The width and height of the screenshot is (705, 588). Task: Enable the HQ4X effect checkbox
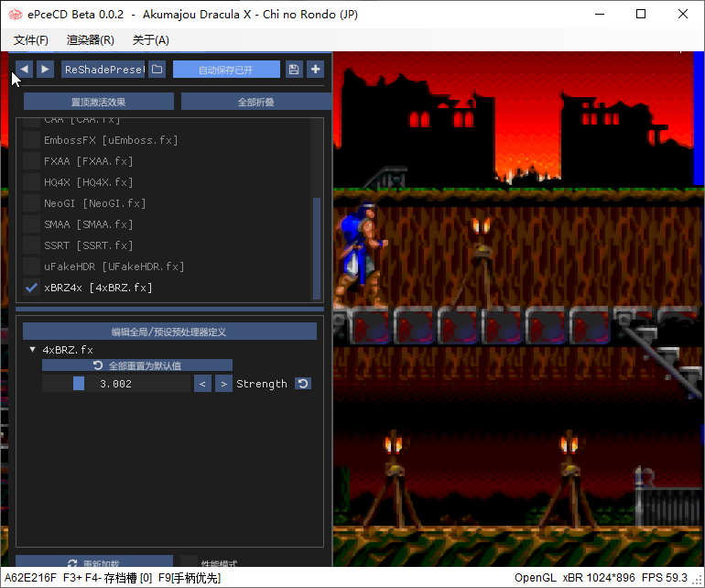click(x=31, y=182)
